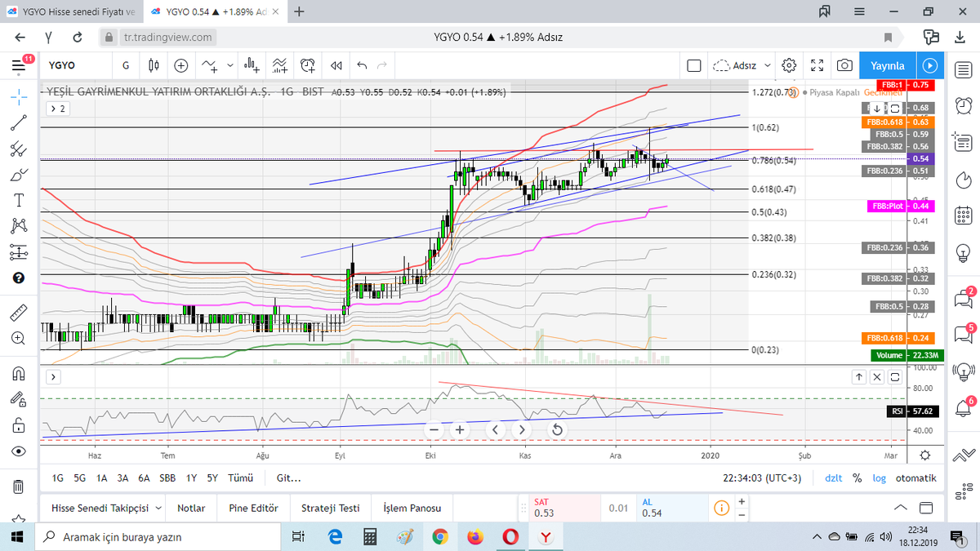Expand the collapsed indicator legend labeled 2

[x=58, y=108]
